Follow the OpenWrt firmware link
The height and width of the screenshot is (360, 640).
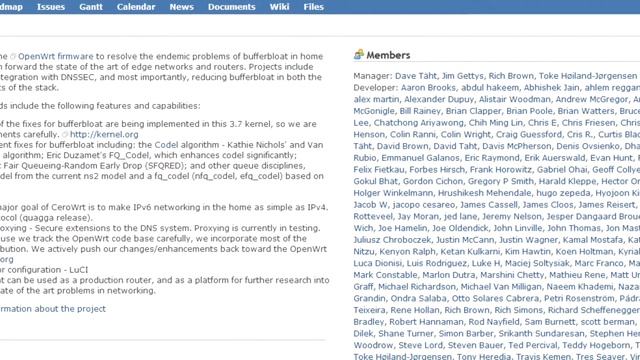(56, 56)
